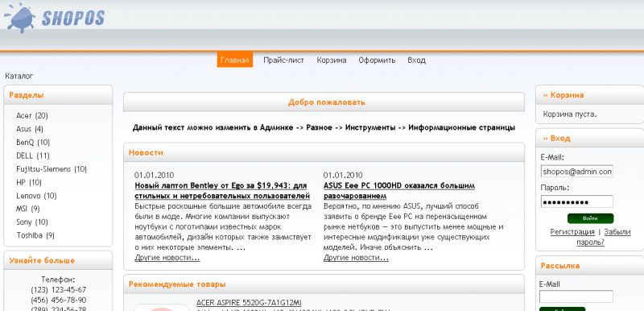
Task: Click the green Войти button
Action: (x=590, y=218)
